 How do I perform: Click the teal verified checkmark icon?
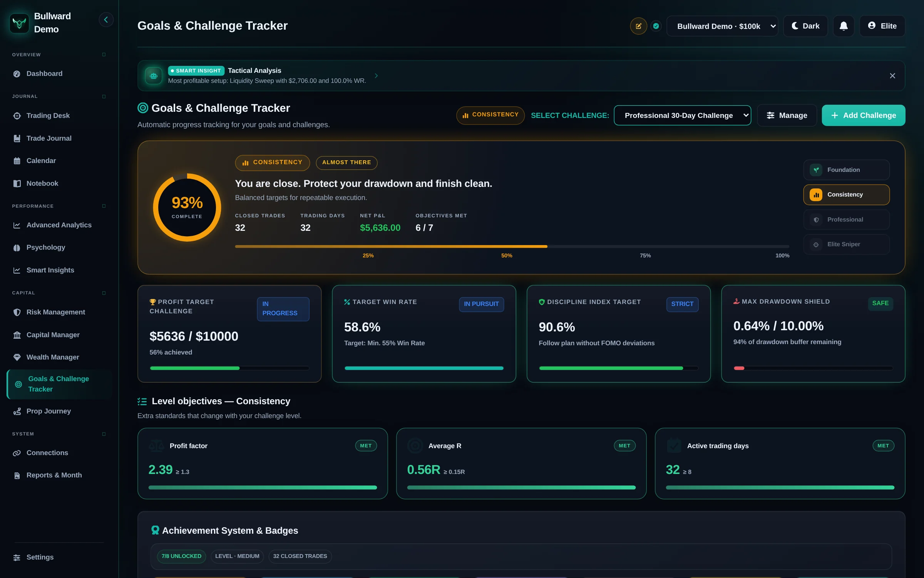click(656, 26)
